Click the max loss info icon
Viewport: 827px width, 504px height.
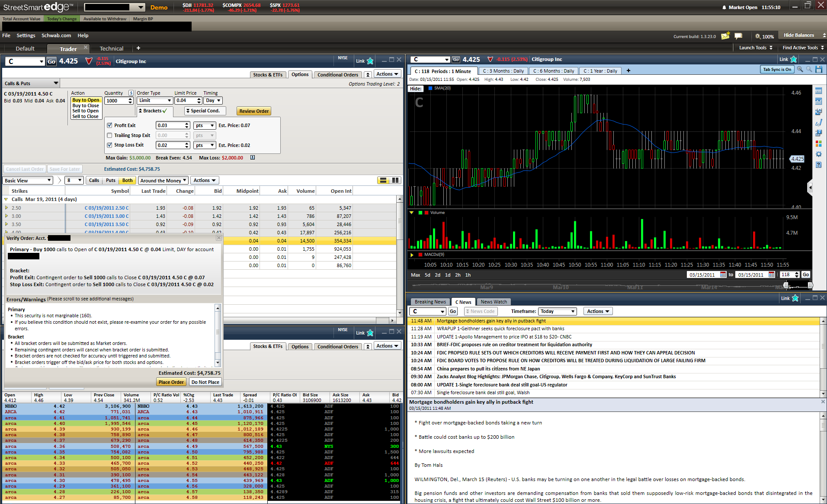coord(253,157)
